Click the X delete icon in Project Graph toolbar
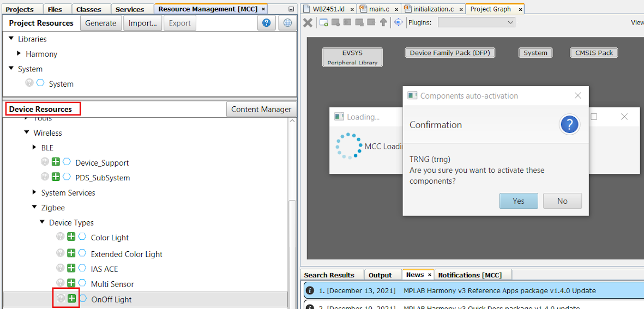Screen dimensions: 644x309 pos(308,22)
